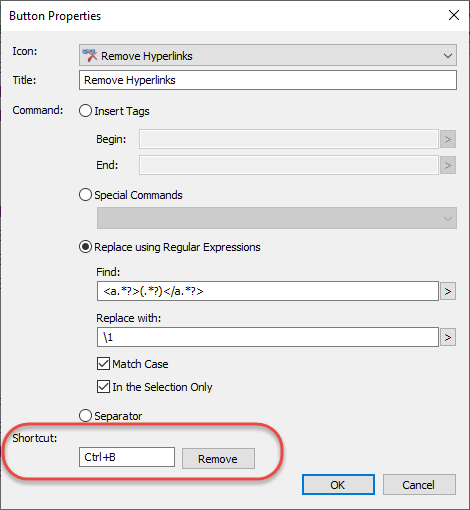Click arrow button beside Replace with field
Screen dimensions: 470x510
coord(448,337)
